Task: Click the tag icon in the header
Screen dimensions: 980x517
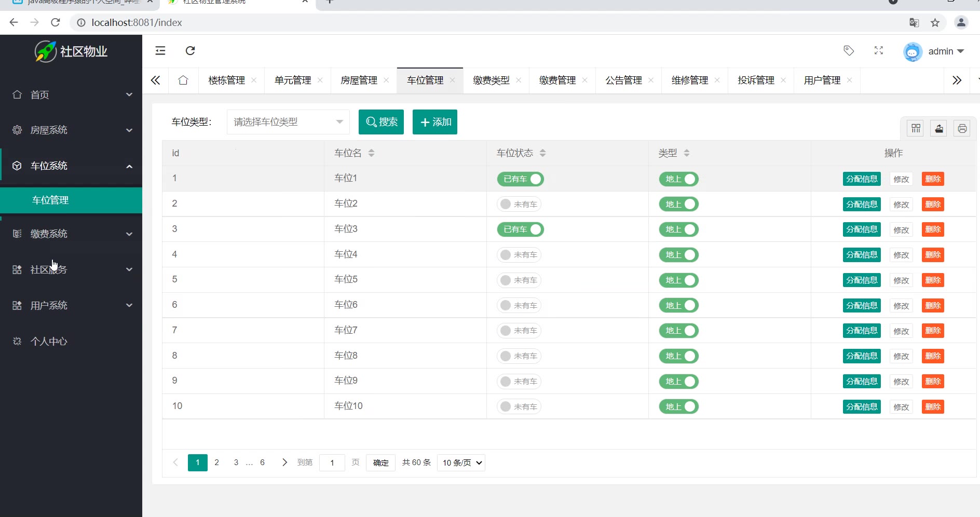Action: (x=849, y=50)
